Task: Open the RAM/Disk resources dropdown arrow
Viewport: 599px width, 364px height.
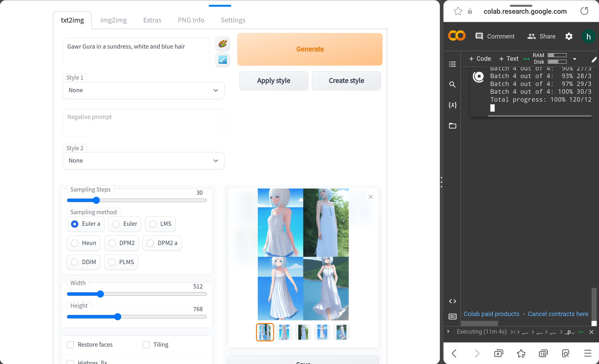Action: [x=575, y=59]
